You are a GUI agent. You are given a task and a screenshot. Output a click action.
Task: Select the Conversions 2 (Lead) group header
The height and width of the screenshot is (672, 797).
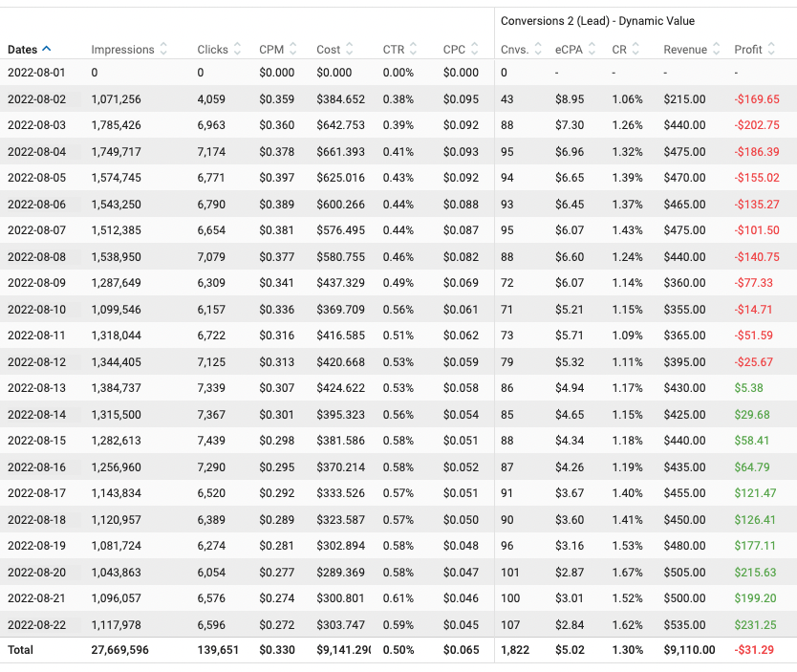tap(597, 21)
